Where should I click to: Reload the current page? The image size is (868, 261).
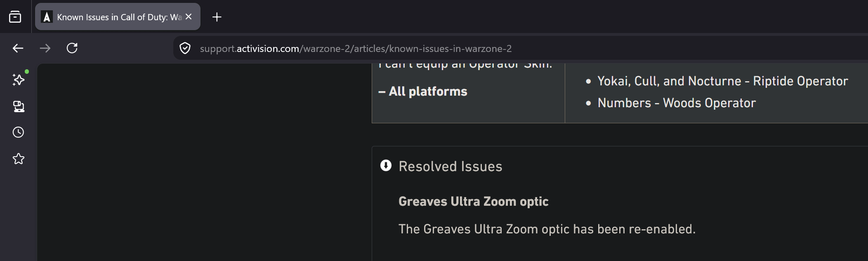(x=72, y=48)
